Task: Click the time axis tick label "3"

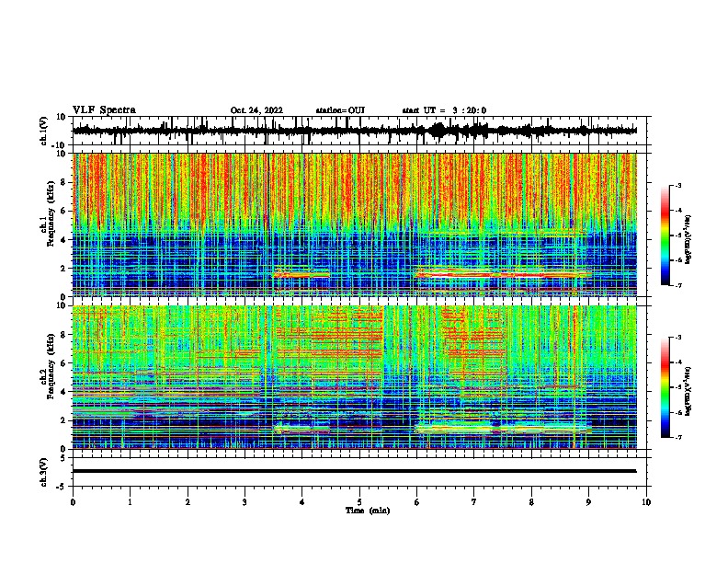Action: click(x=245, y=502)
